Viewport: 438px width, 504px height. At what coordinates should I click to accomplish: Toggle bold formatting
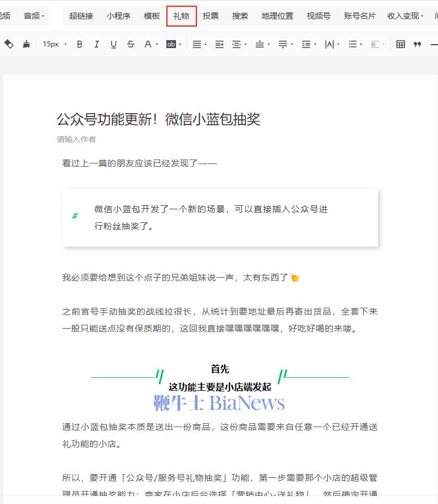[x=80, y=44]
